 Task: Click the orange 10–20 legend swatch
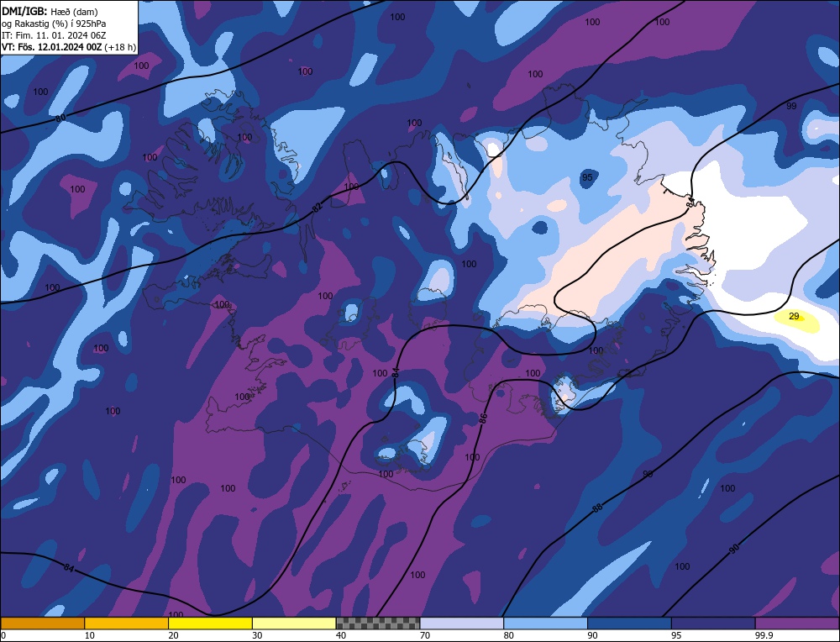pos(127,624)
